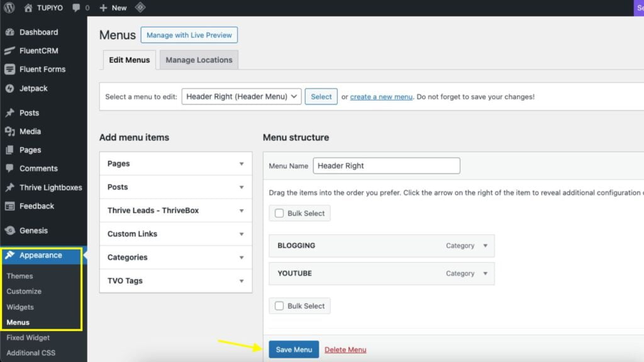Click the Fluent Forms icon
Viewport: 644px width, 362px height.
point(10,69)
